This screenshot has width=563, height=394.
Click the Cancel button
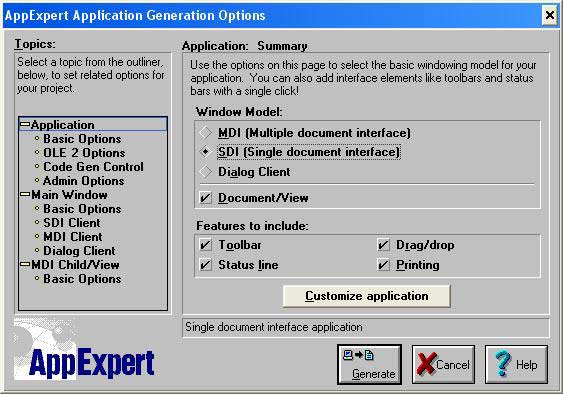tap(443, 364)
